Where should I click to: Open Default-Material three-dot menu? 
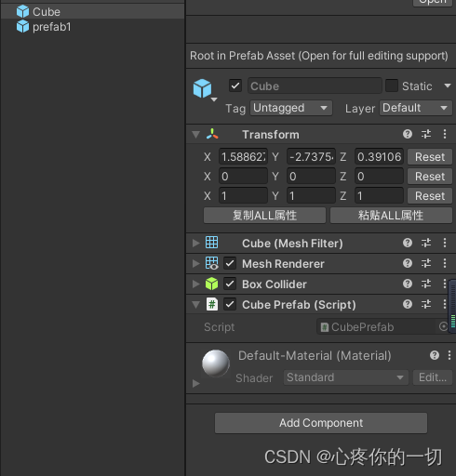tap(449, 355)
